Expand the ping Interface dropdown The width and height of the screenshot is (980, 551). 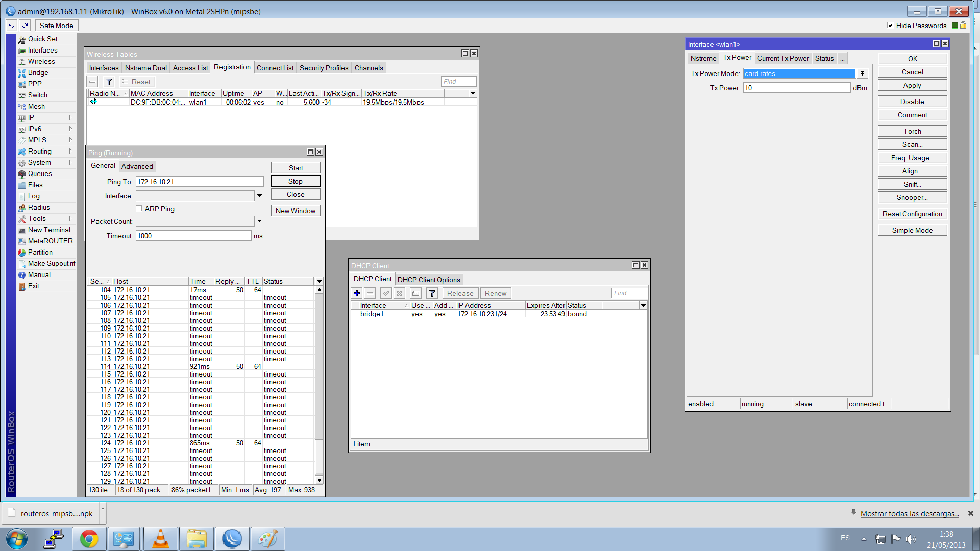coord(259,196)
